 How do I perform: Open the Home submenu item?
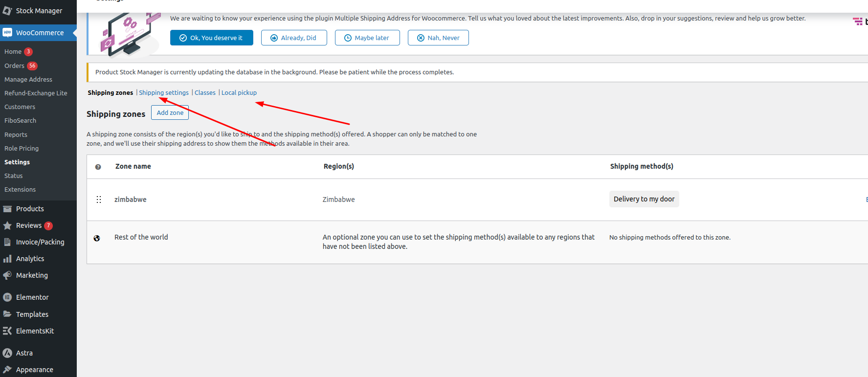click(13, 52)
